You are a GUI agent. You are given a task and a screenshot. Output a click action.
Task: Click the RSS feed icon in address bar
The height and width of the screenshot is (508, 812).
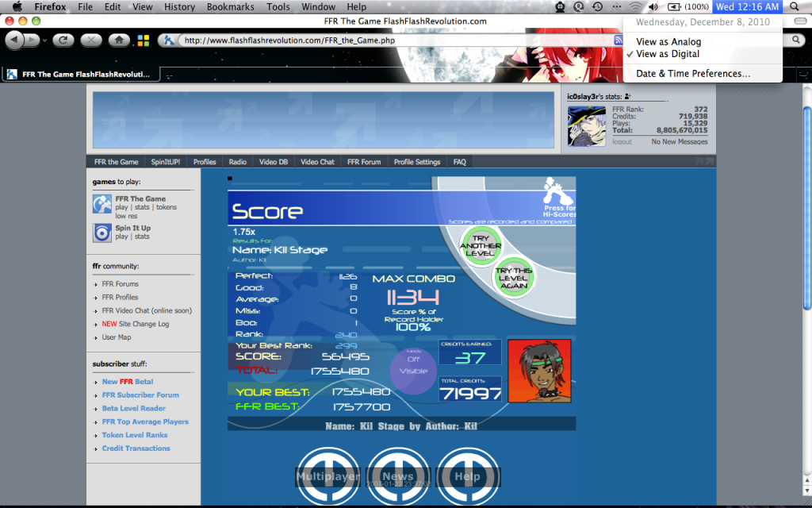point(618,40)
